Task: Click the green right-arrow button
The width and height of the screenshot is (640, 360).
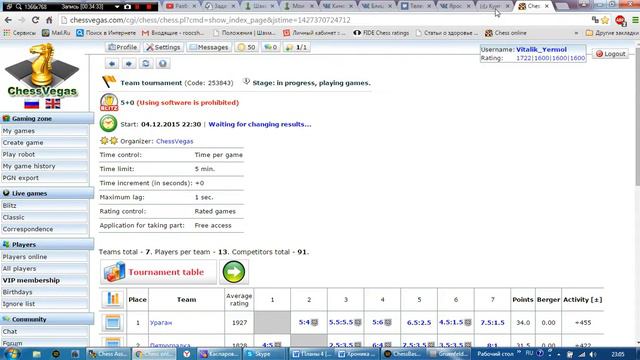Action: [234, 272]
